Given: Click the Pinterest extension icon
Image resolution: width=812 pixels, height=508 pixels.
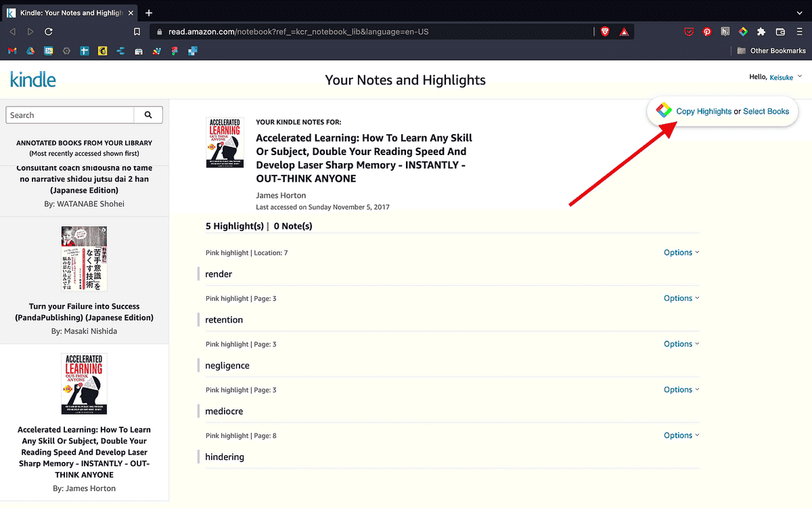Looking at the screenshot, I should pyautogui.click(x=707, y=32).
